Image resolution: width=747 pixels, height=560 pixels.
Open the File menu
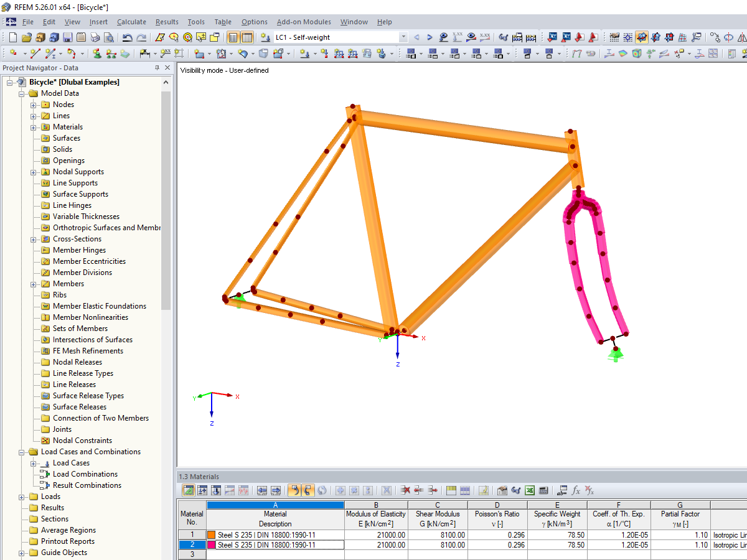28,22
